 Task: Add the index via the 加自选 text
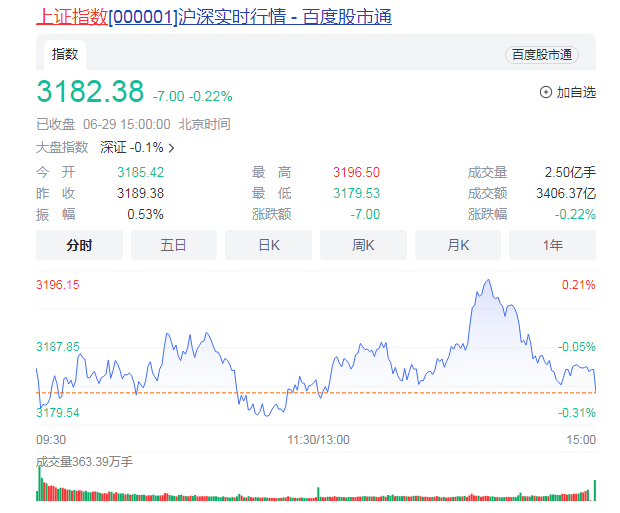point(576,92)
